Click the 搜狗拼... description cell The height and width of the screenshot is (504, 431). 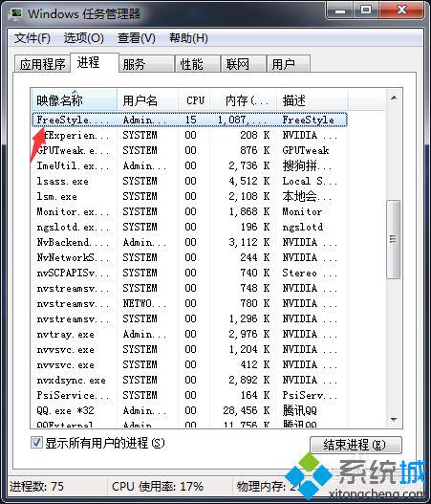pyautogui.click(x=307, y=165)
